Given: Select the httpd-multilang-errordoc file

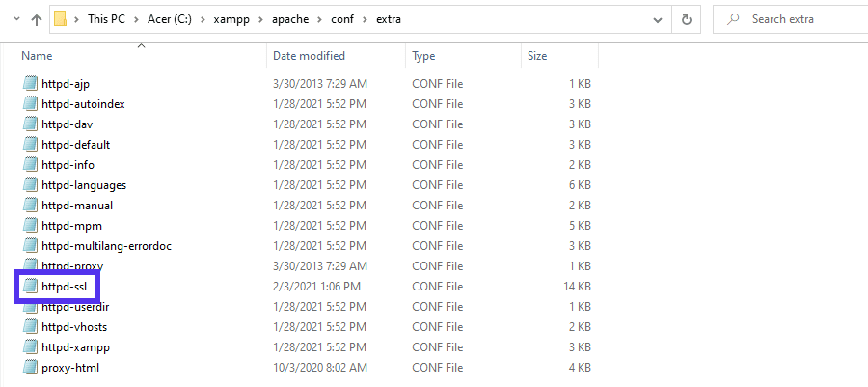Looking at the screenshot, I should (x=106, y=246).
